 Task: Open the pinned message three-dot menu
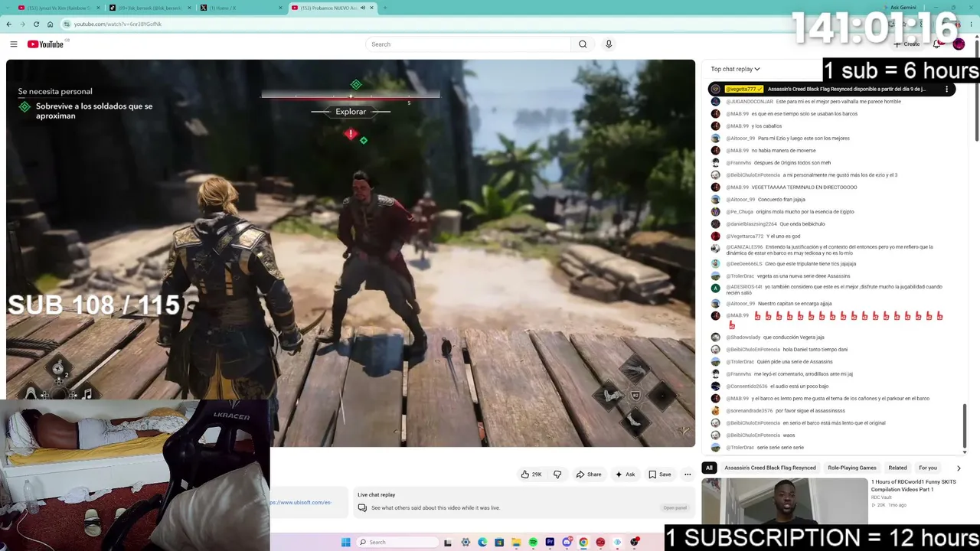[x=946, y=89]
